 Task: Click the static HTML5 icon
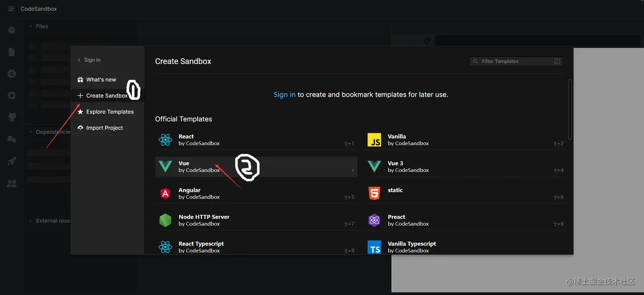click(x=374, y=193)
